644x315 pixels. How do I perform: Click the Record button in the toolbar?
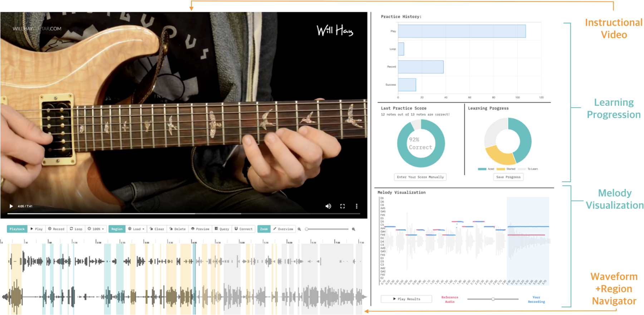[x=56, y=229]
